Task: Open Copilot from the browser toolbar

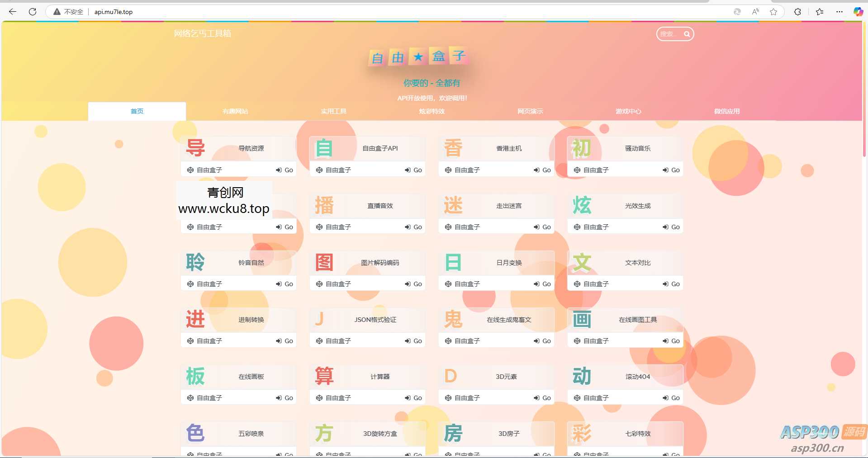Action: [858, 12]
